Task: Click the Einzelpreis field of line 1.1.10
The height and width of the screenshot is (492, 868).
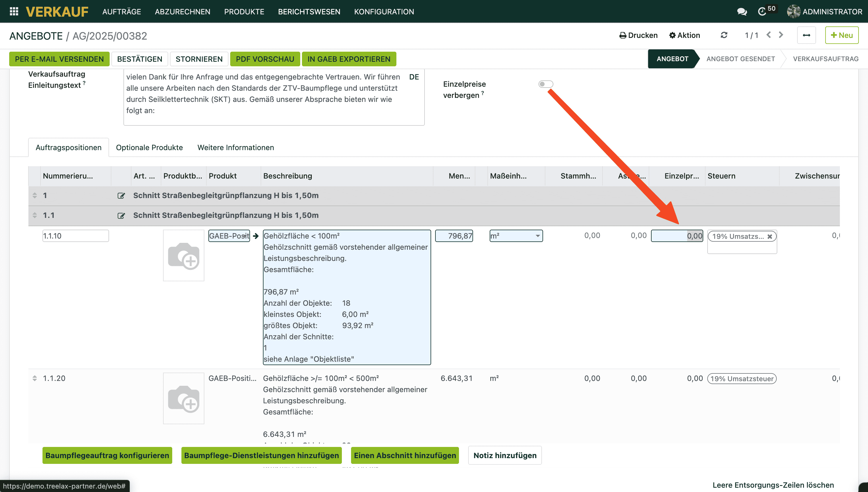Action: click(x=677, y=236)
